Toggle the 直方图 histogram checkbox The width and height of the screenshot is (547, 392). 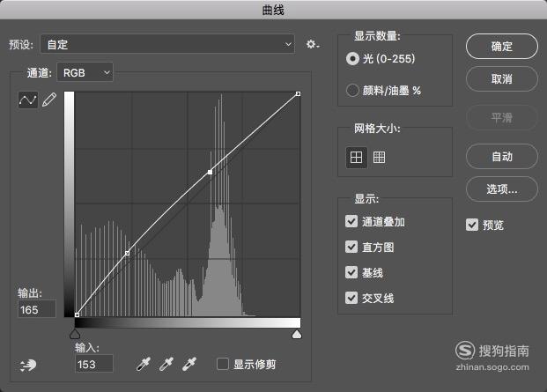(x=351, y=247)
